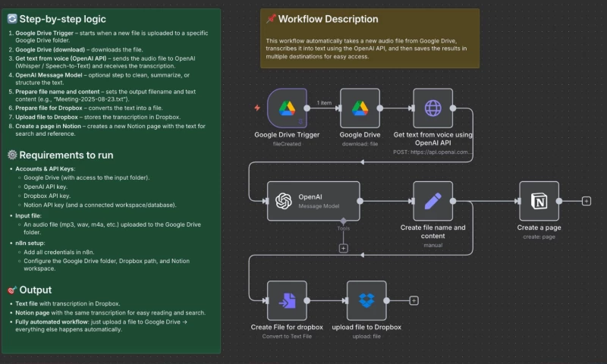Click the Tools diamond connector on OpenAI node

[x=344, y=221]
